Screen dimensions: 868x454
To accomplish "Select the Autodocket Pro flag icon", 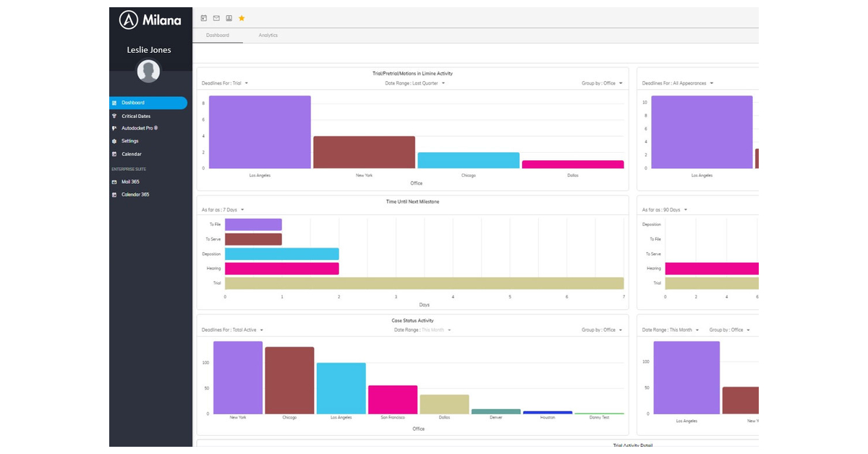I will click(115, 128).
